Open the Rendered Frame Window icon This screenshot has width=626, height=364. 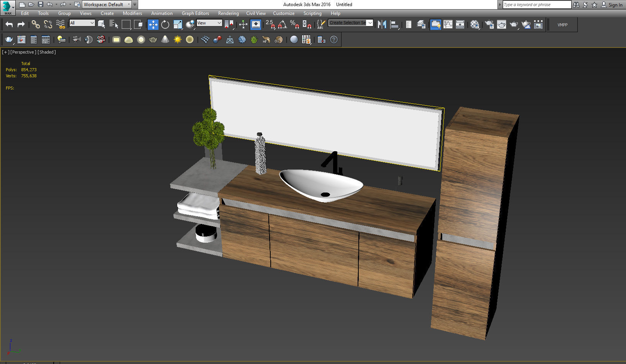coord(502,24)
